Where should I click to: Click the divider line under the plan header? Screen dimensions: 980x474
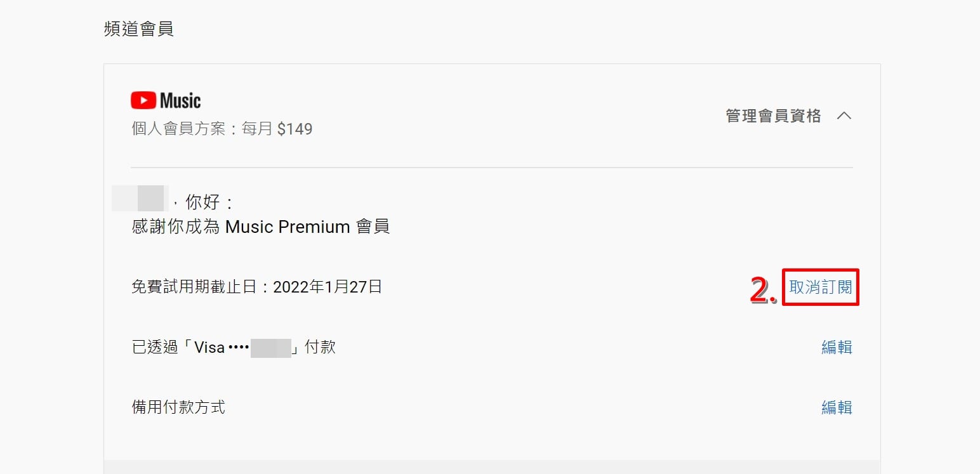[492, 168]
